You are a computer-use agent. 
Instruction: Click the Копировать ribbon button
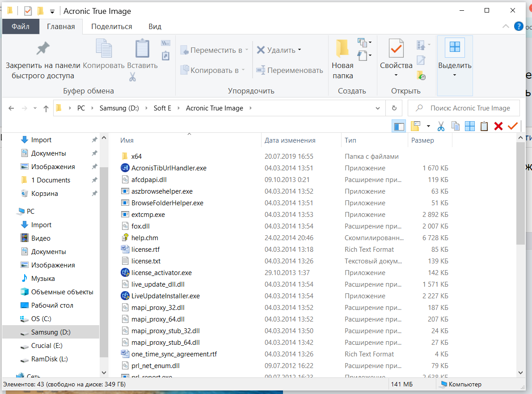click(x=103, y=54)
